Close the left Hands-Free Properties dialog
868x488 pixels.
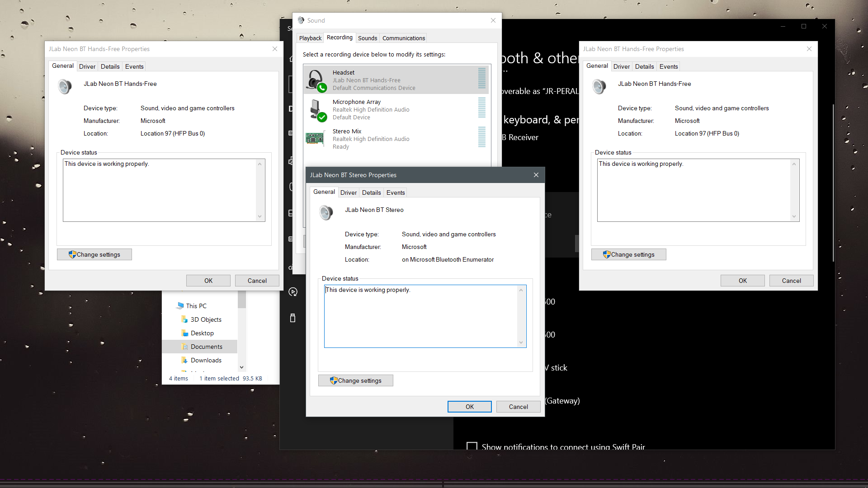coord(275,49)
